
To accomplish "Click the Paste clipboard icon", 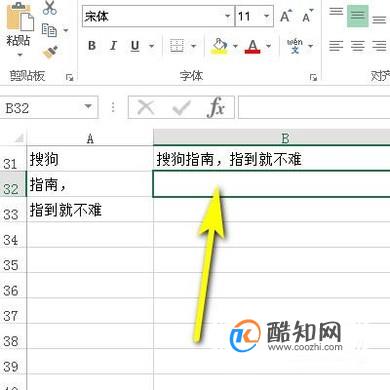I will (20, 17).
